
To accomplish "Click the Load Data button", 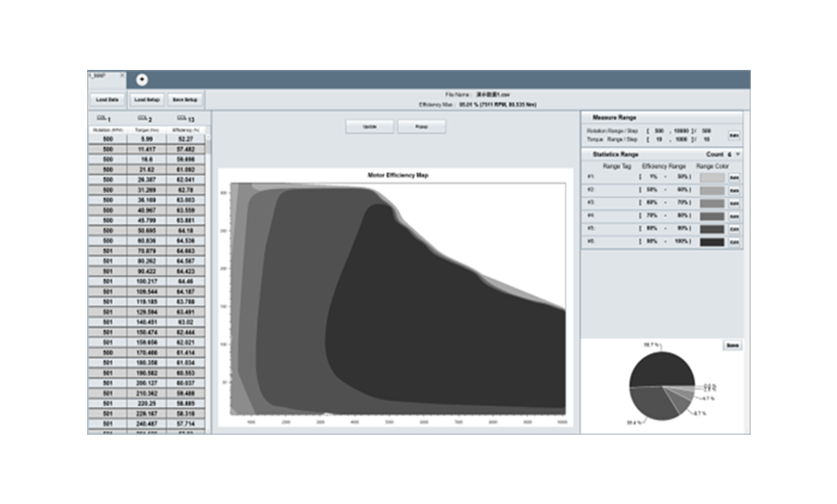I will (108, 100).
